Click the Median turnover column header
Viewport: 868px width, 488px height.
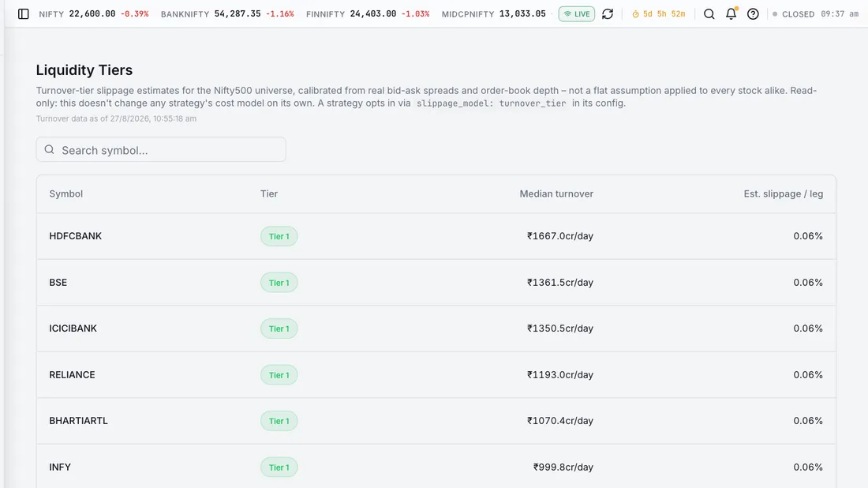click(556, 194)
